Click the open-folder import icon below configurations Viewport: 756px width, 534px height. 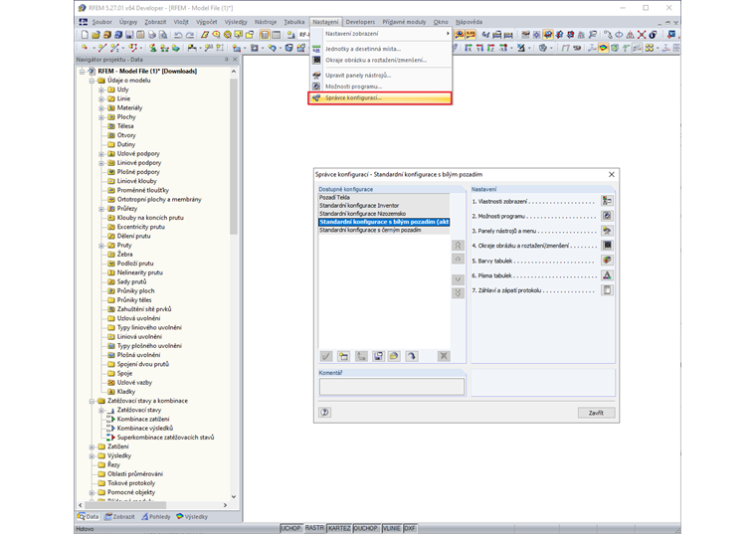394,356
